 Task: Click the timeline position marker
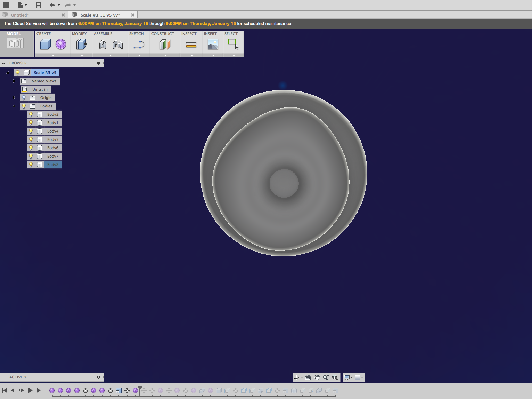pos(140,387)
